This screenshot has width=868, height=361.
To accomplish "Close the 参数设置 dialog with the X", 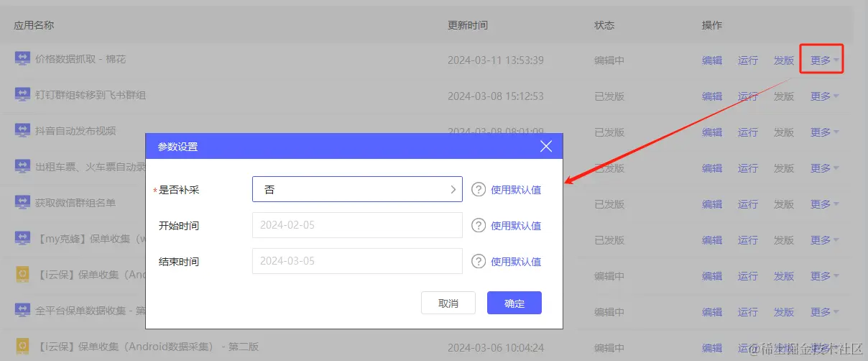I will pos(546,147).
